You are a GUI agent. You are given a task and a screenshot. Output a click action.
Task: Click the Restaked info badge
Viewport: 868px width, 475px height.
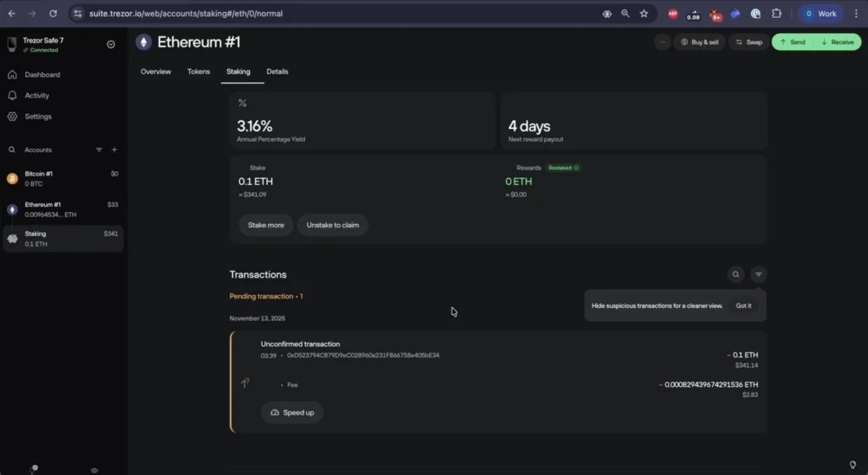pyautogui.click(x=564, y=168)
